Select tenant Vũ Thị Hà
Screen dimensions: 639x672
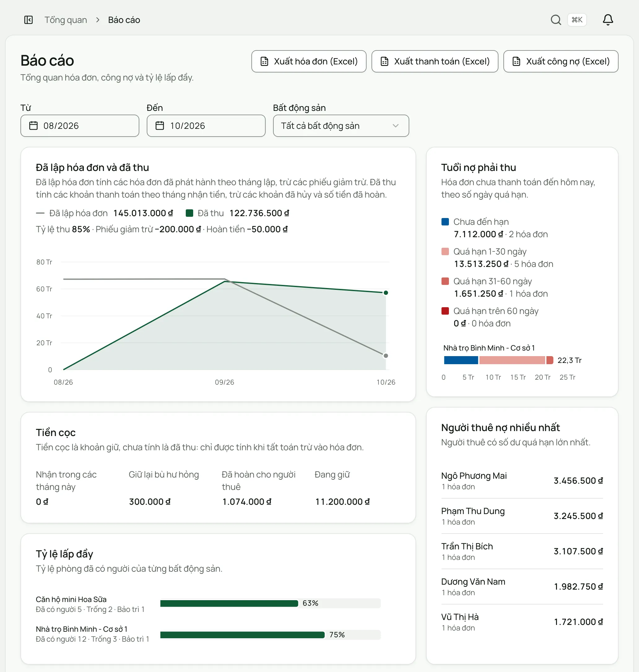coord(522,622)
